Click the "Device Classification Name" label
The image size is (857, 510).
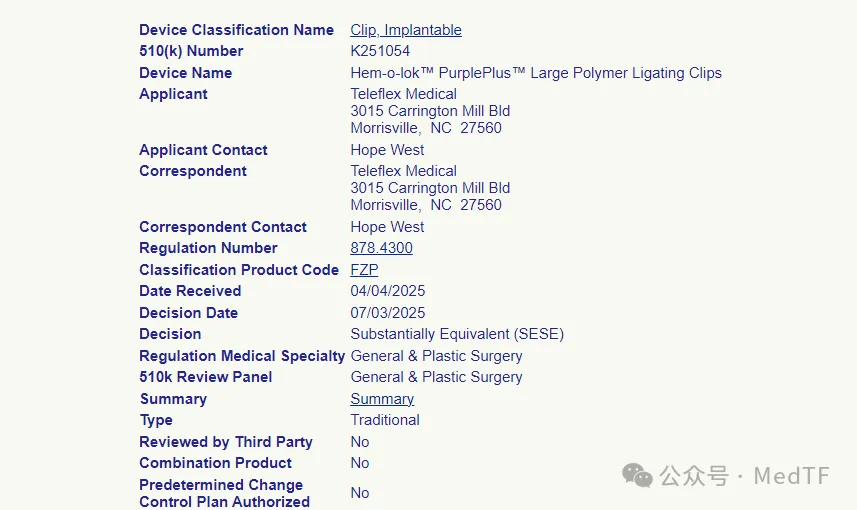coord(236,30)
